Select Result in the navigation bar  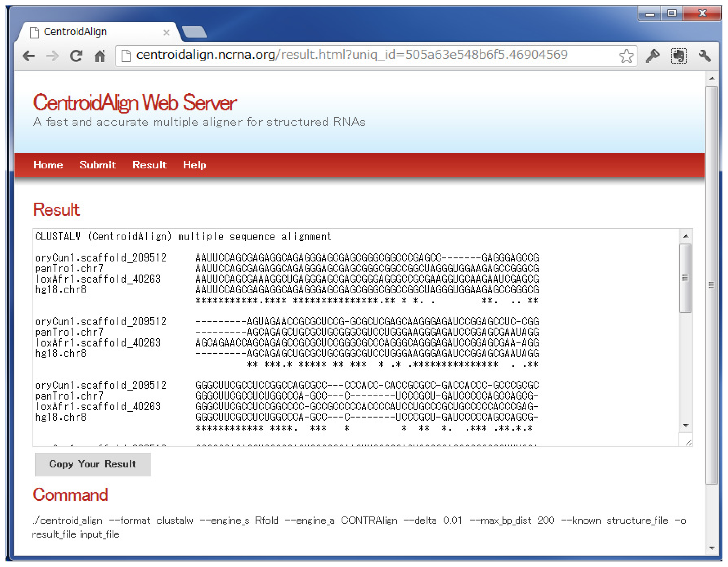(x=149, y=165)
